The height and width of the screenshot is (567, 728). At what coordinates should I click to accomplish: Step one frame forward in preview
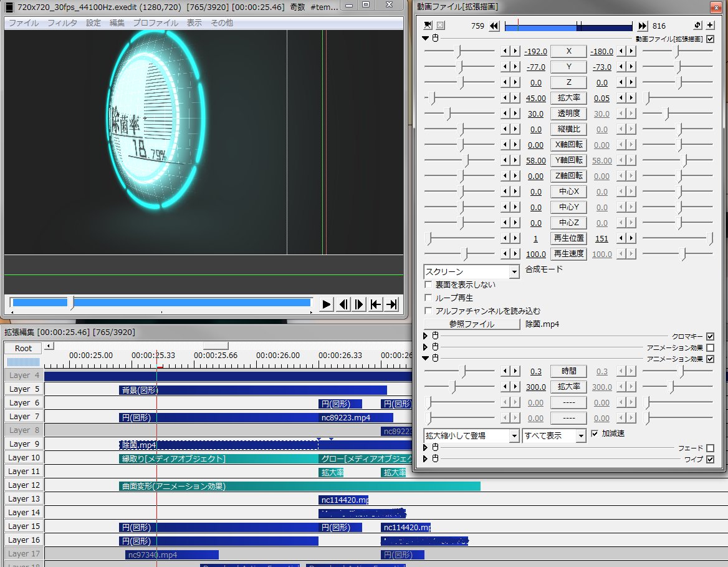point(359,304)
